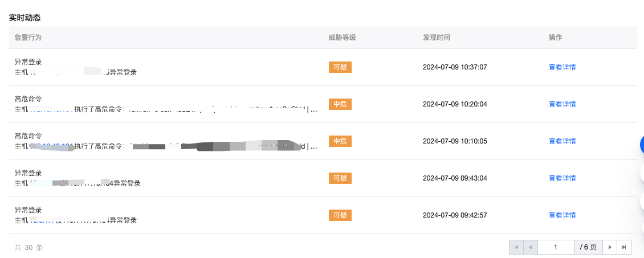This screenshot has width=644, height=258.
Task: Open 查看详情 for the 10:37:07 alert
Action: [x=562, y=67]
